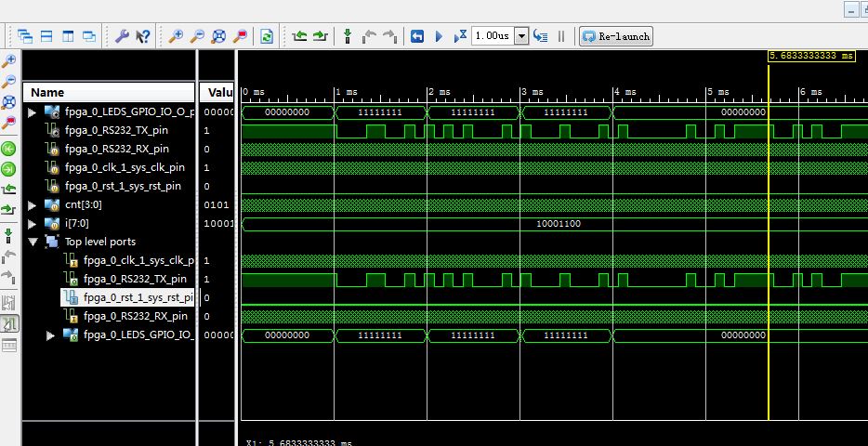Screen dimensions: 868x446
Task: Open settings with the wrench icon
Action: click(122, 36)
